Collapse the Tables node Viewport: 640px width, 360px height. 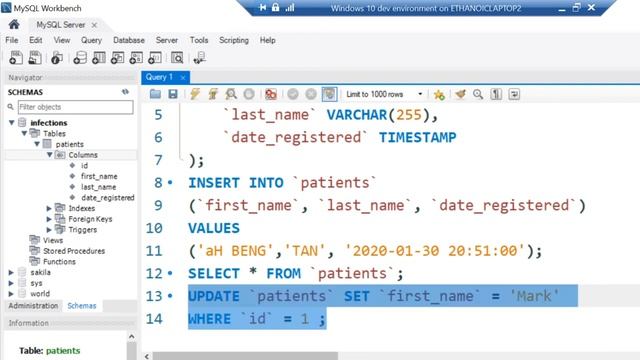[x=24, y=133]
